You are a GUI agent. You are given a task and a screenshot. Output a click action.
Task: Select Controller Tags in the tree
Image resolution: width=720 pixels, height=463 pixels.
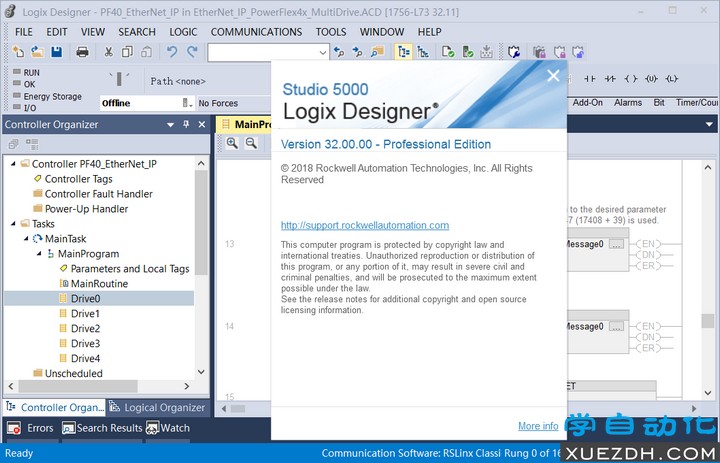pos(79,179)
